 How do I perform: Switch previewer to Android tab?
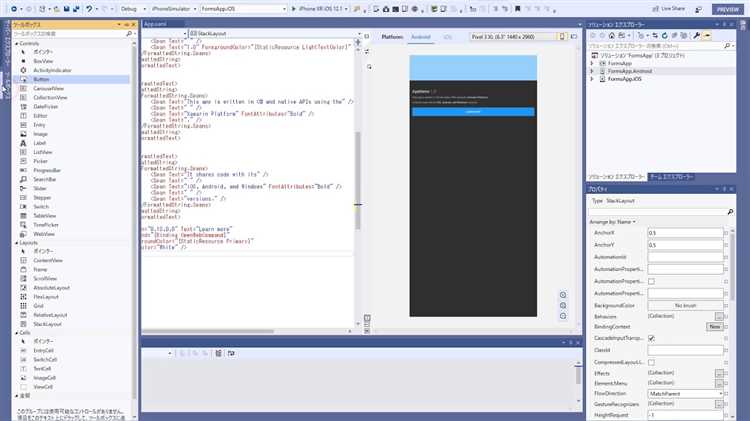tap(421, 37)
